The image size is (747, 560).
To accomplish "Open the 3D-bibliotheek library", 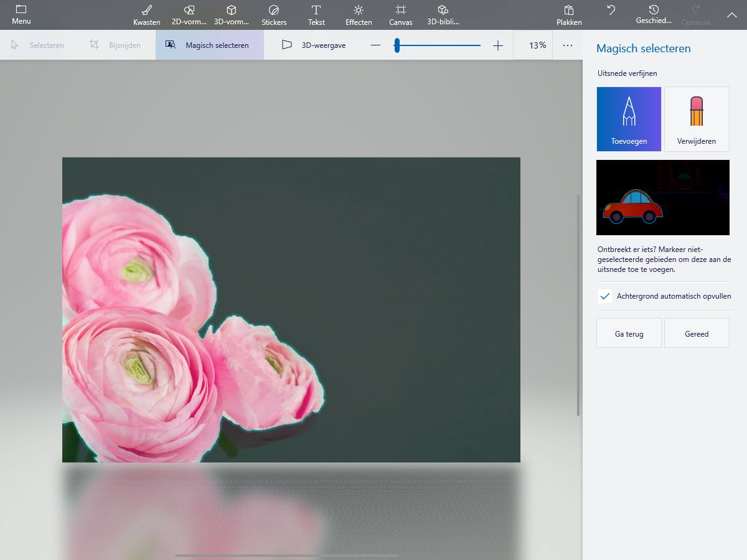I will [443, 15].
